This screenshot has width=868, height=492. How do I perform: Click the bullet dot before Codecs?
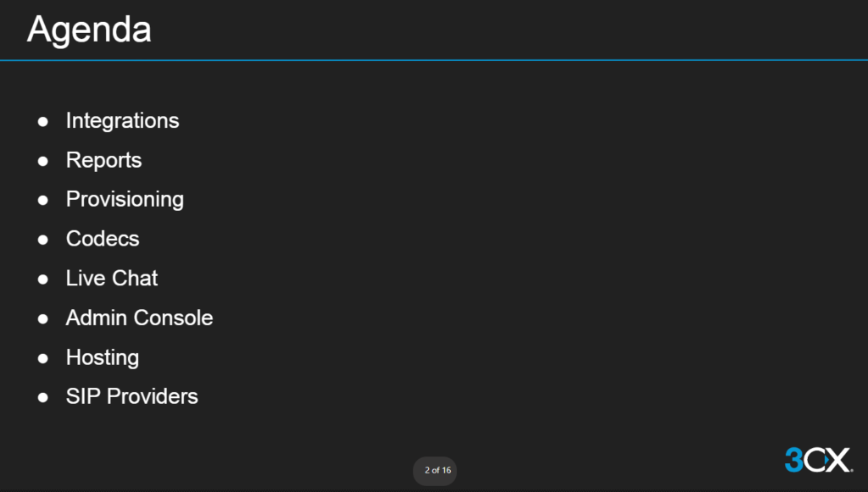pos(42,240)
